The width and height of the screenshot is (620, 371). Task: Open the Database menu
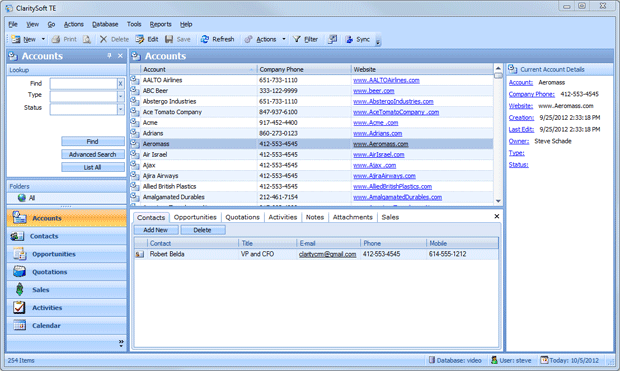click(105, 24)
